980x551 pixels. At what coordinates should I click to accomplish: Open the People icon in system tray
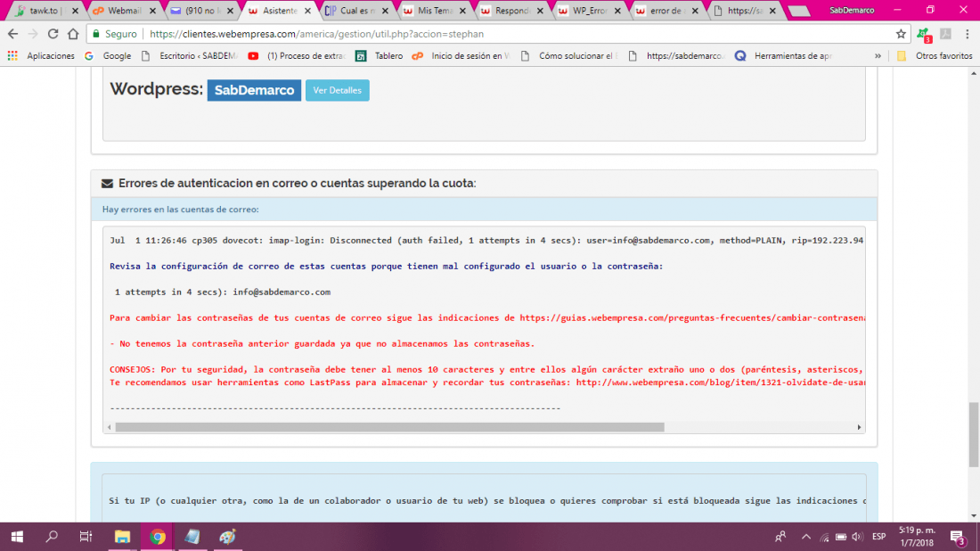pos(780,537)
